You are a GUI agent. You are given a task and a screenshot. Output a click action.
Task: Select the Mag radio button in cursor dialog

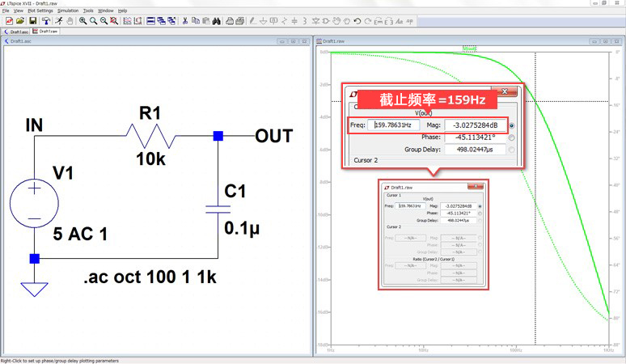pos(512,125)
